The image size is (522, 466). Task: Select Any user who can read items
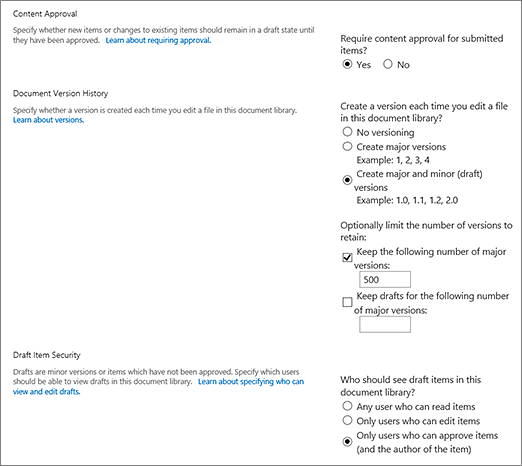pos(347,406)
